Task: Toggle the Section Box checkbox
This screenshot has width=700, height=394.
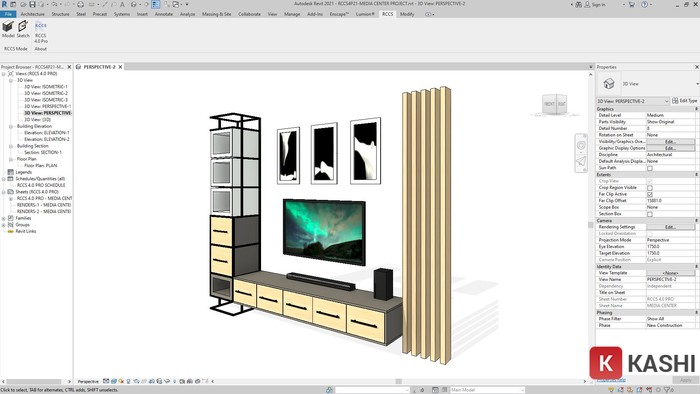Action: (x=650, y=214)
